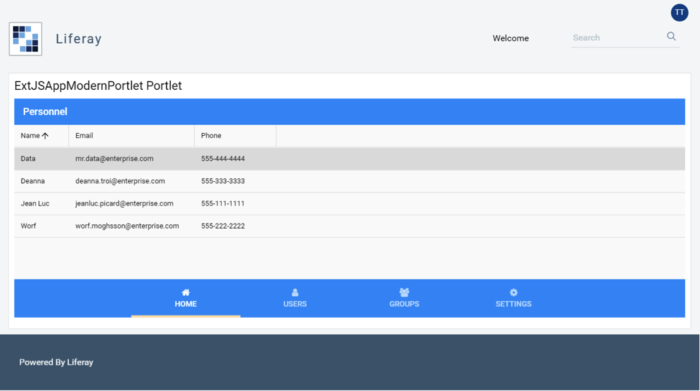Screen dimensions: 700x391
Task: Click the Liferay site title link
Action: (x=79, y=39)
